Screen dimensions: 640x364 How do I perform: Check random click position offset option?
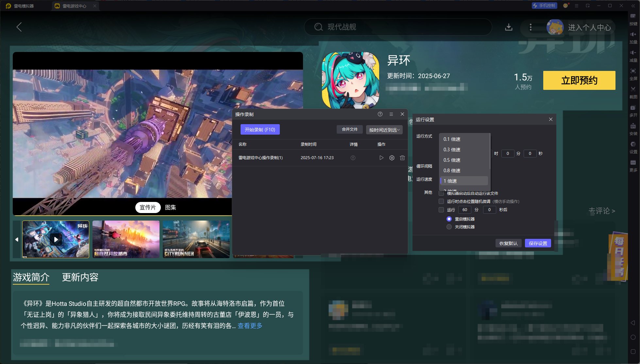(x=441, y=201)
